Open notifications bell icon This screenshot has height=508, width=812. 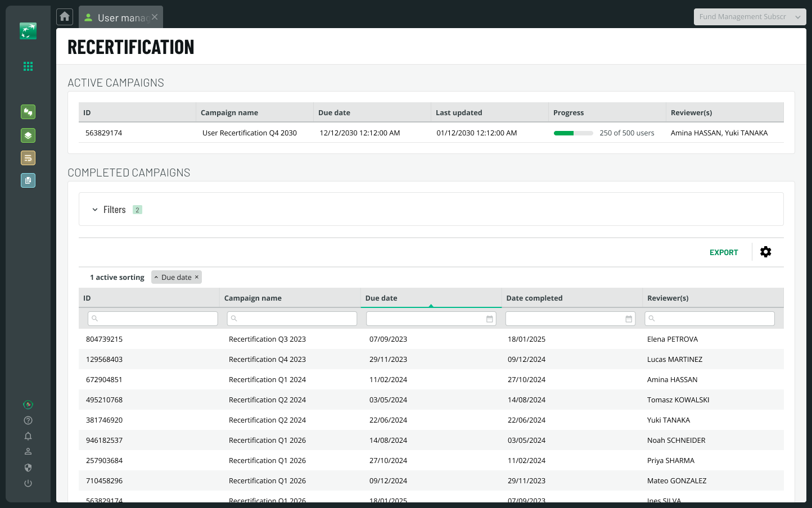click(x=28, y=436)
